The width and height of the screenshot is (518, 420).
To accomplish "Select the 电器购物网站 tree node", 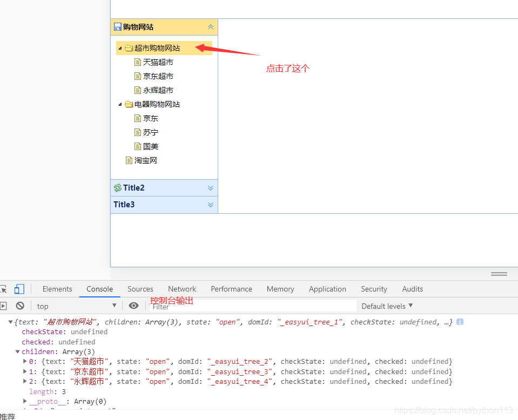I will 157,104.
